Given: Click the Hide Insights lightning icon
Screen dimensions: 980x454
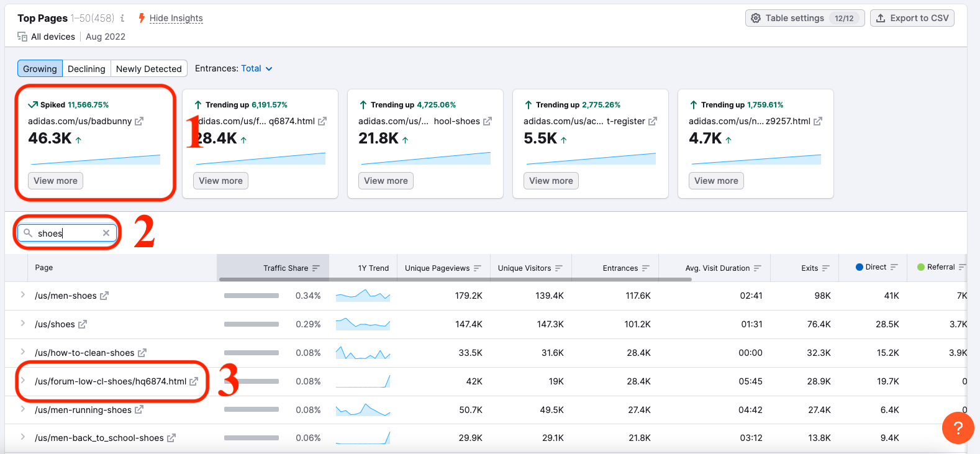Looking at the screenshot, I should (x=142, y=18).
